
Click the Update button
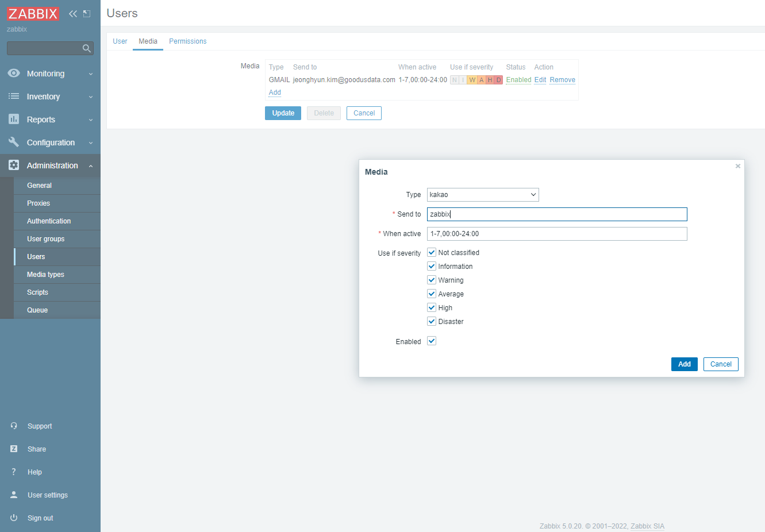283,113
